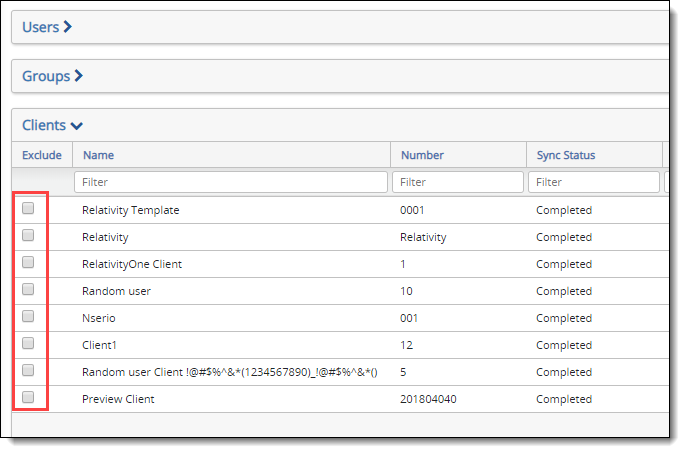Check Exclude box for Relativity client

[28, 236]
